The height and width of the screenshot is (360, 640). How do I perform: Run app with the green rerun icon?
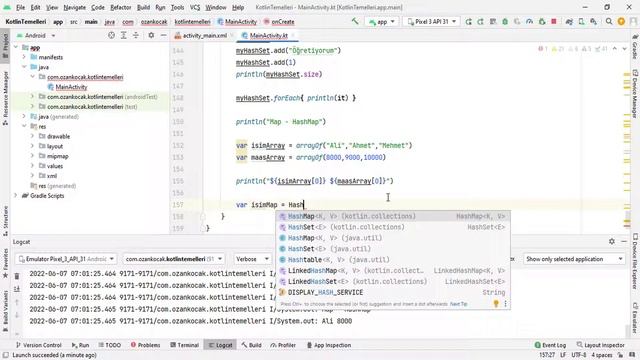click(469, 22)
